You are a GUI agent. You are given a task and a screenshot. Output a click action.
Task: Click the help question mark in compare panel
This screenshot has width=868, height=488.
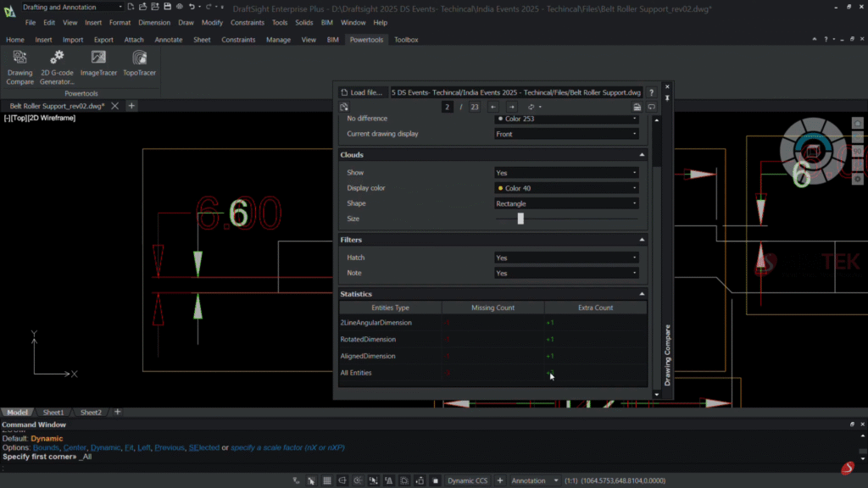(x=651, y=92)
